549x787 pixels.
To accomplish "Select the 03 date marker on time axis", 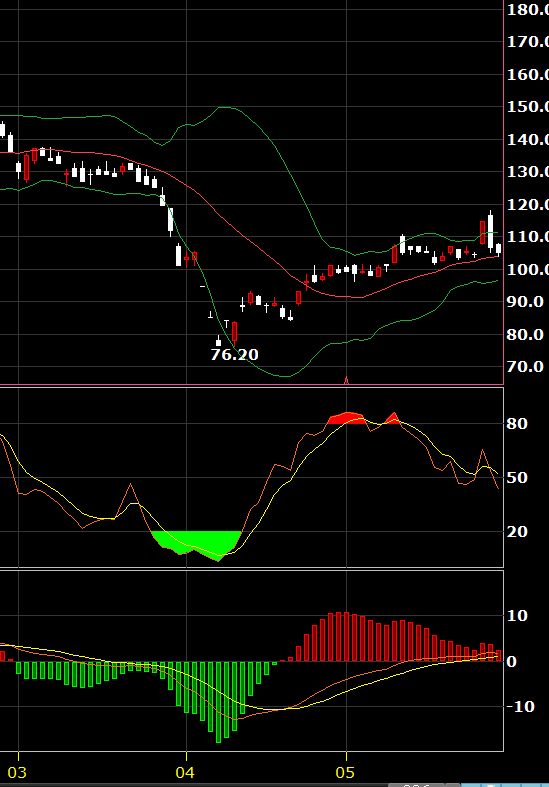I will pos(17,772).
